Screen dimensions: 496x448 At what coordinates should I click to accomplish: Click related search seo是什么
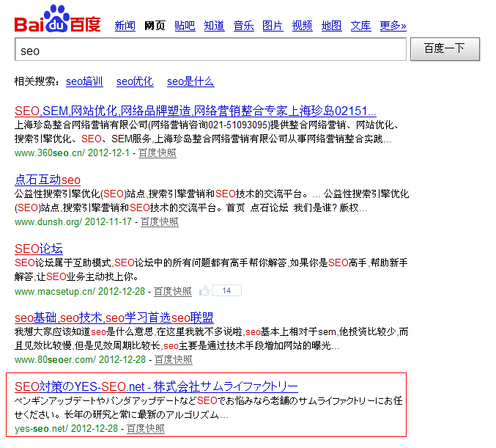(190, 81)
